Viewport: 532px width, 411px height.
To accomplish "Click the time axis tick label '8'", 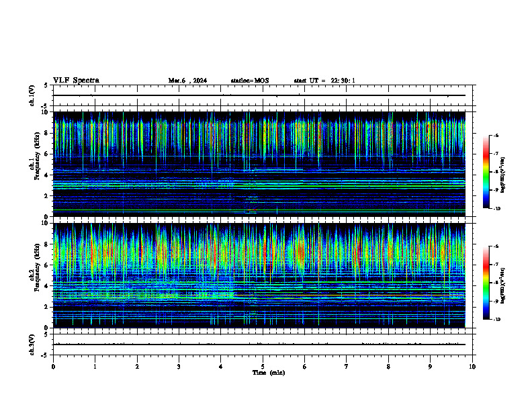I will pos(388,367).
